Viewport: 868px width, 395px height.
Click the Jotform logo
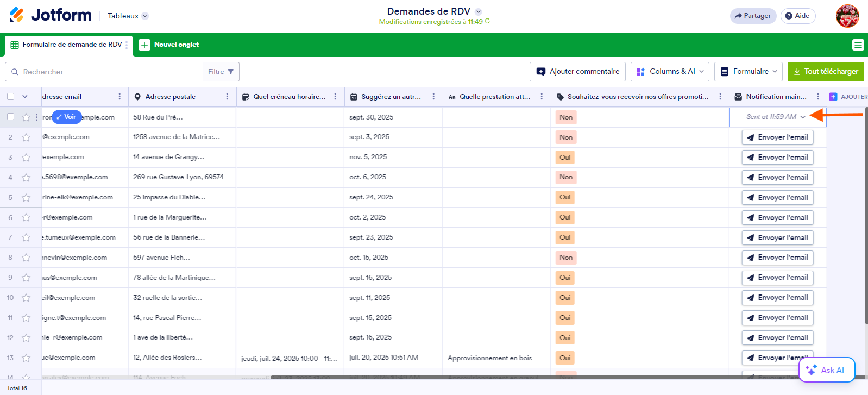tap(51, 15)
